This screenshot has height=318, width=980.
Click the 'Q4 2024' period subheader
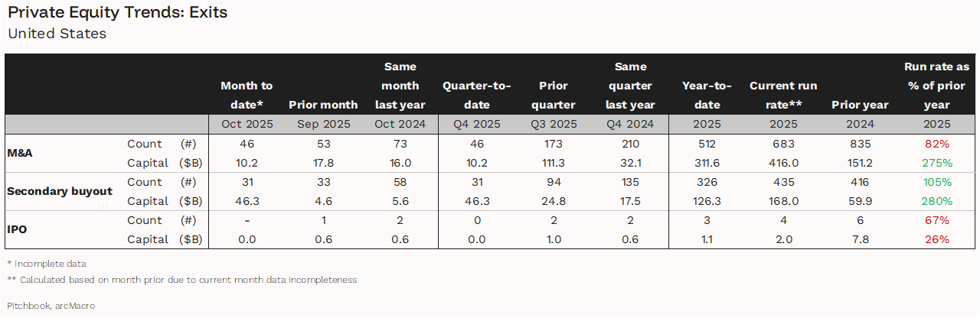tap(629, 124)
